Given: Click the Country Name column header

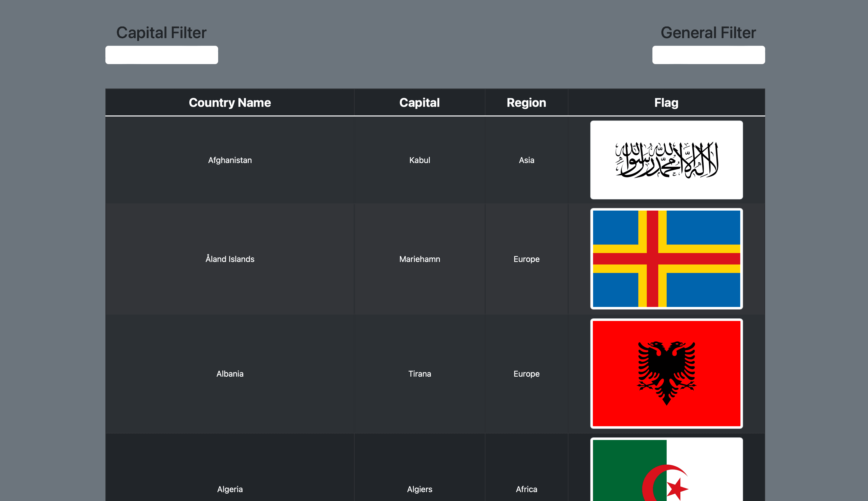Looking at the screenshot, I should (x=230, y=102).
